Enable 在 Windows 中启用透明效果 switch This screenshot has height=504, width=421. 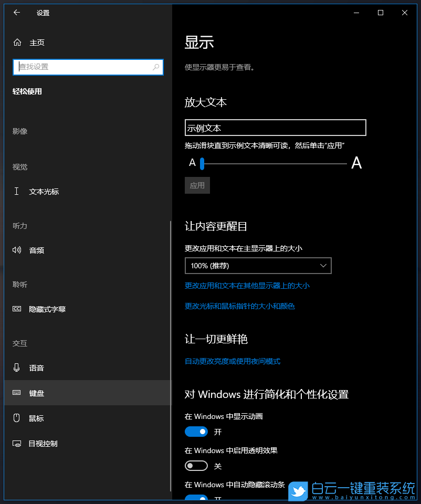pos(196,466)
